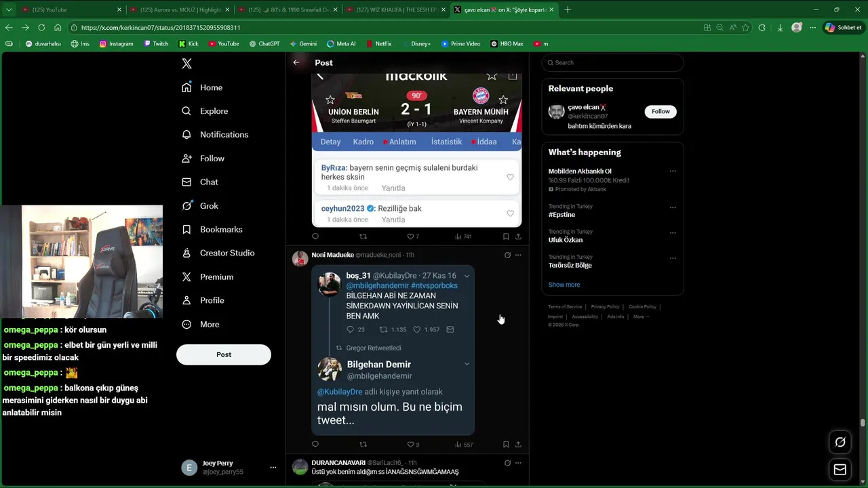Screen dimensions: 868x488
Task: Reply to the Noni Madueke post
Action: tap(315, 445)
